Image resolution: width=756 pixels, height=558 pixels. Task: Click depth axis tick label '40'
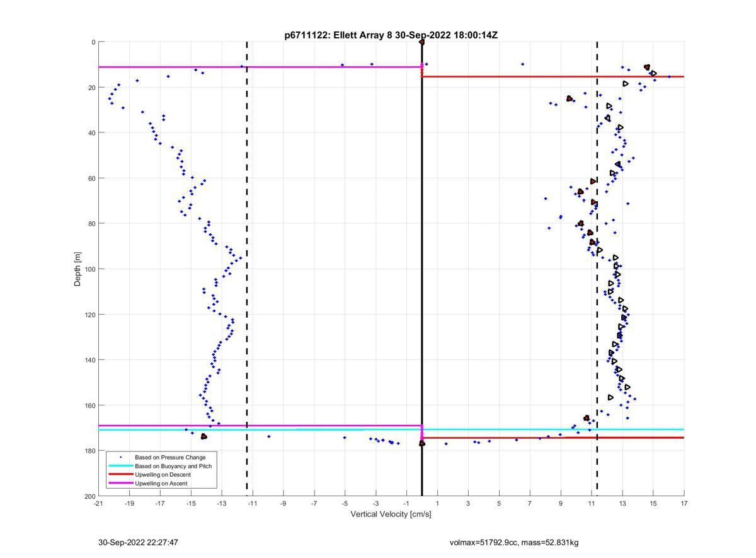[92, 133]
